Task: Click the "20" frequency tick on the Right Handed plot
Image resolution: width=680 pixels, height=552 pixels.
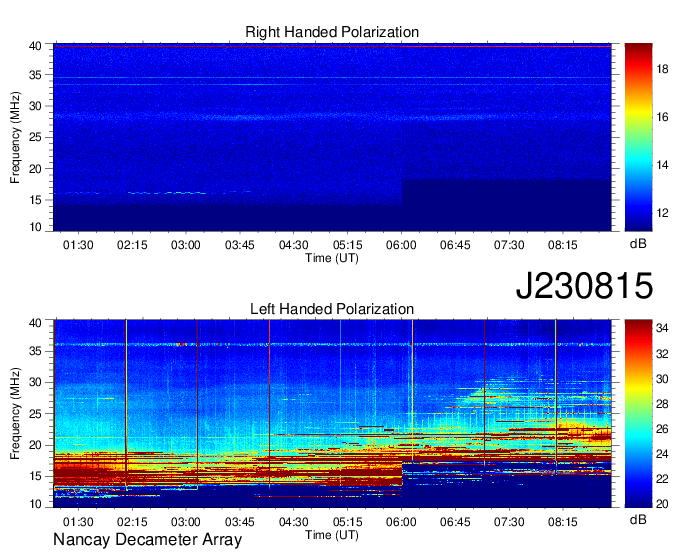Action: pyautogui.click(x=35, y=169)
